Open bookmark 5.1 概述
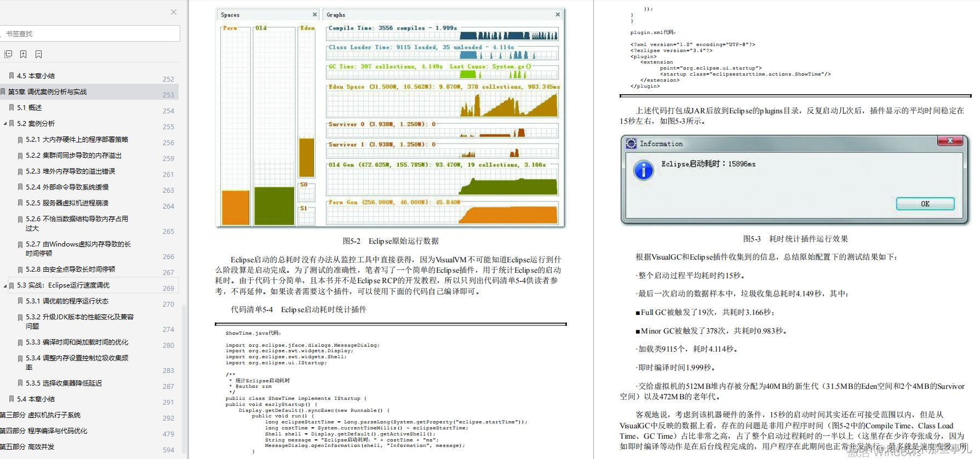This screenshot has height=459, width=980. coord(29,108)
